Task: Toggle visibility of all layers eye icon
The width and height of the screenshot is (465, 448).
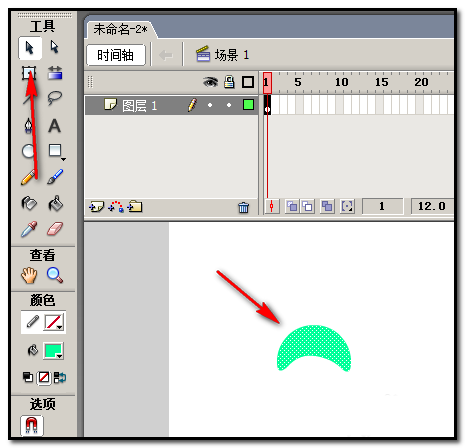Action: pos(210,82)
